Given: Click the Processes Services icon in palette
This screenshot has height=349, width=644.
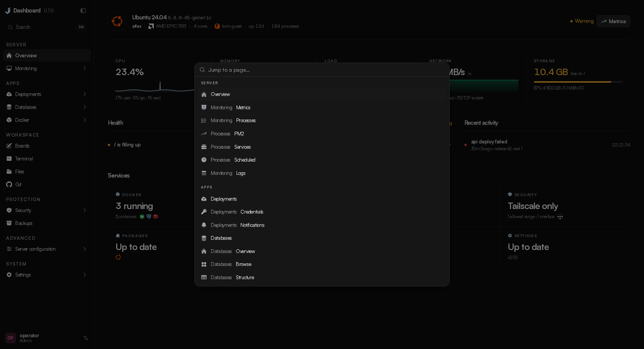Looking at the screenshot, I should (204, 147).
